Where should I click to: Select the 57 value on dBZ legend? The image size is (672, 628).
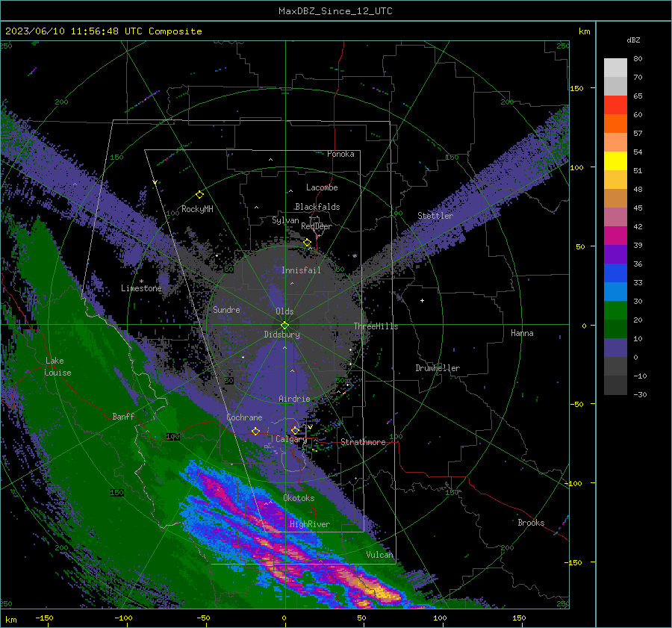pos(638,134)
